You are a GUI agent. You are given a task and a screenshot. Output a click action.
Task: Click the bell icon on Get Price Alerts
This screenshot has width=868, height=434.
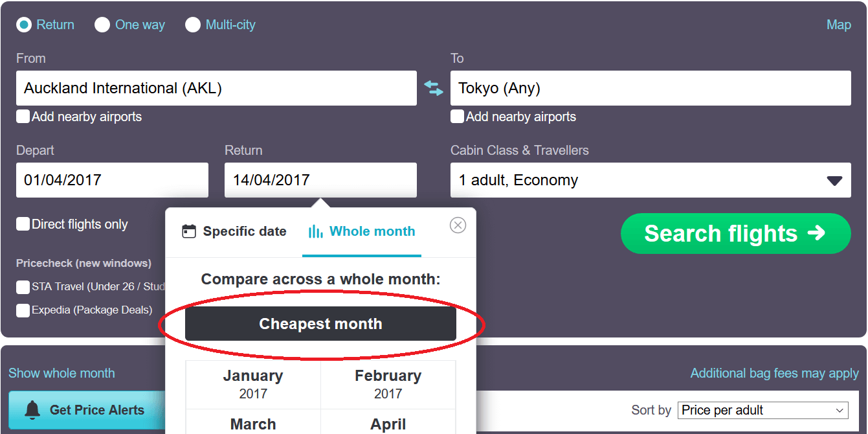point(32,410)
